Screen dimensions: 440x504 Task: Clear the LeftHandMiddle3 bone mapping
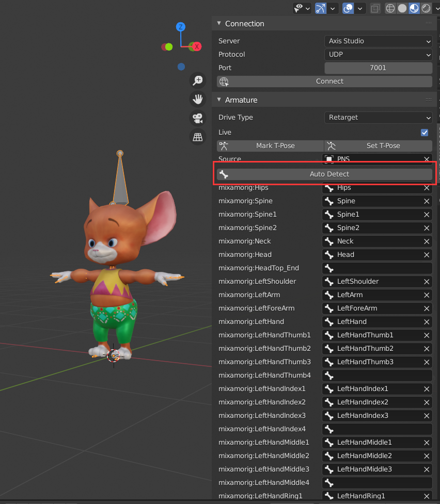click(427, 469)
